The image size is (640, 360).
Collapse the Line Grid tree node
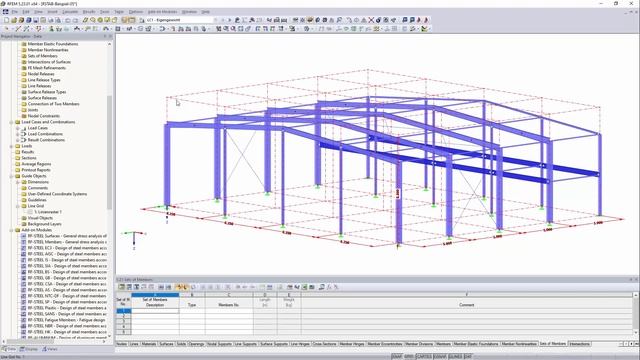[x=18, y=206]
